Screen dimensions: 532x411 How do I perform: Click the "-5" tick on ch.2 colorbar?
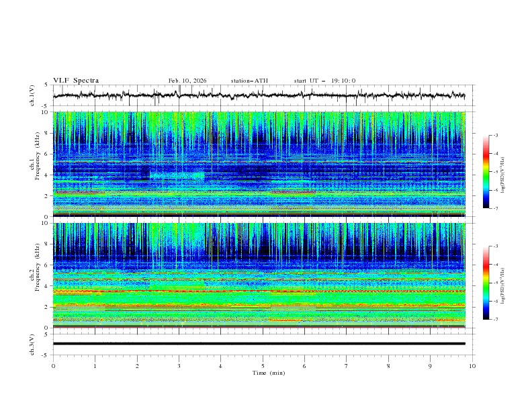[x=495, y=283]
